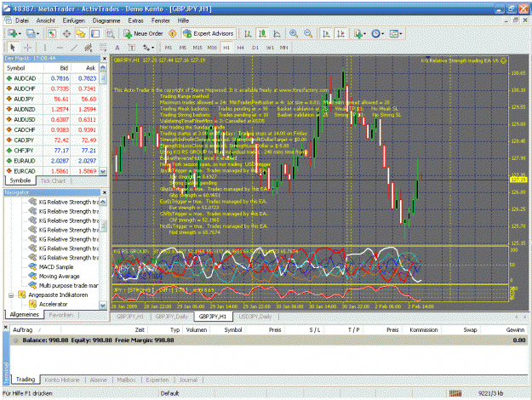Close the Navigator panel
Image resolution: width=532 pixels, height=400 pixels.
click(x=105, y=192)
